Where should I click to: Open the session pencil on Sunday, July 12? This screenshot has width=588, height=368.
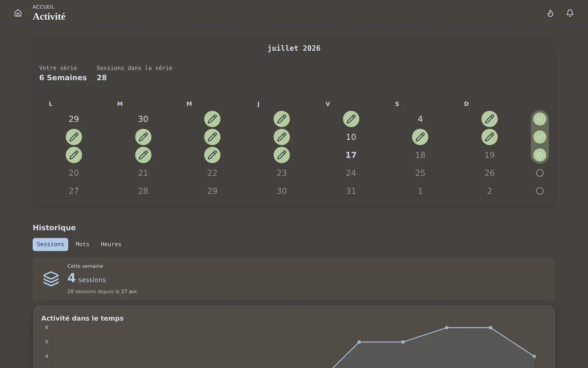[490, 137]
